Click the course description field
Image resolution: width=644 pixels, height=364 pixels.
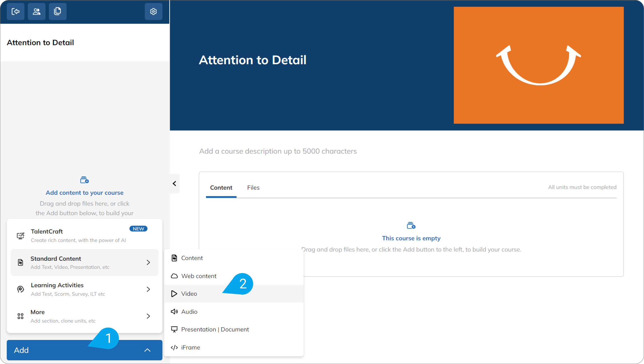tap(278, 151)
